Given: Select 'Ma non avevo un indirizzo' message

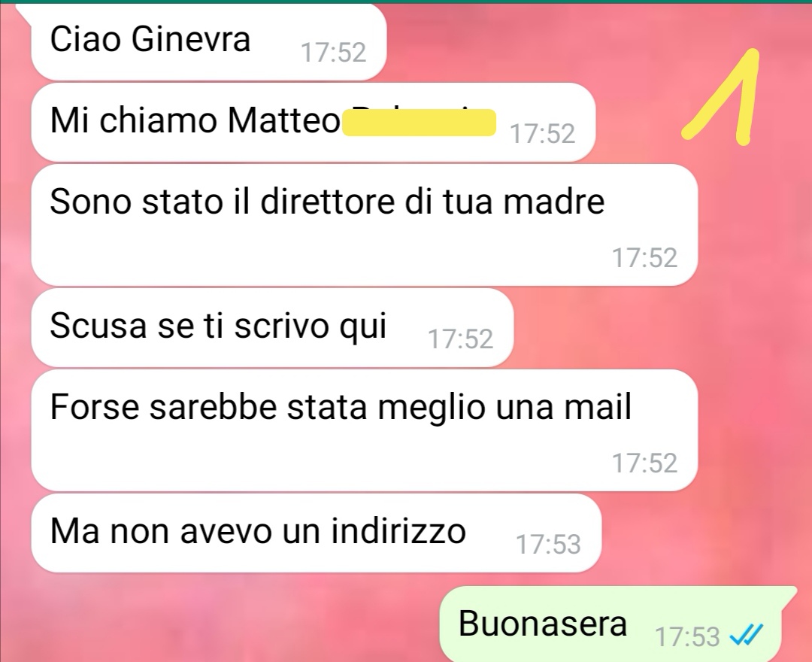Looking at the screenshot, I should tap(317, 533).
